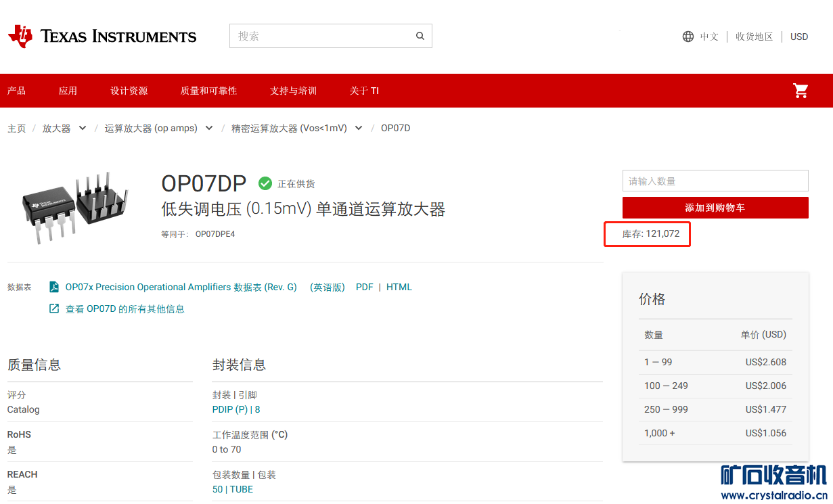This screenshot has height=504, width=833.
Task: Open OP07x Precision Operational Amplifiers datasheet link
Action: (181, 287)
